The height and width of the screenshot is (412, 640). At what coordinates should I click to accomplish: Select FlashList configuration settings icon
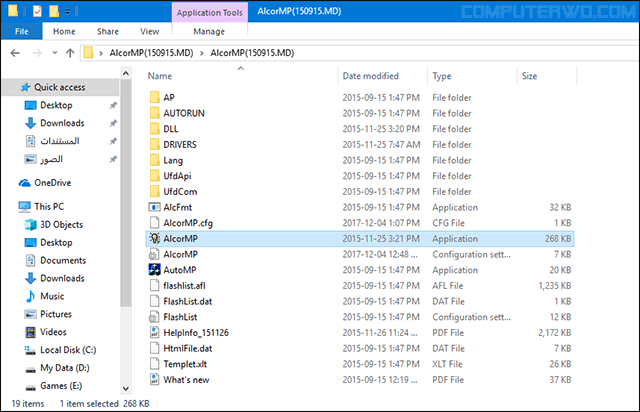(x=154, y=317)
